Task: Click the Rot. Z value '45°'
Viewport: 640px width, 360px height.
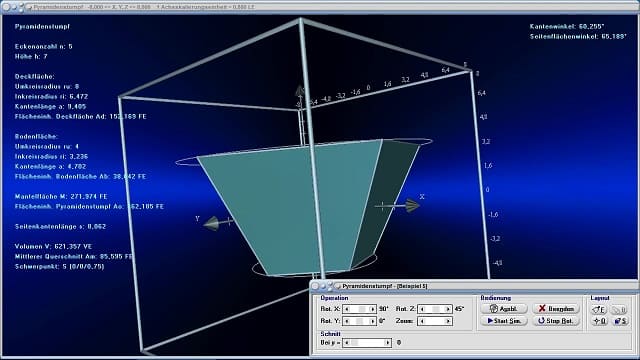Action: coord(459,309)
